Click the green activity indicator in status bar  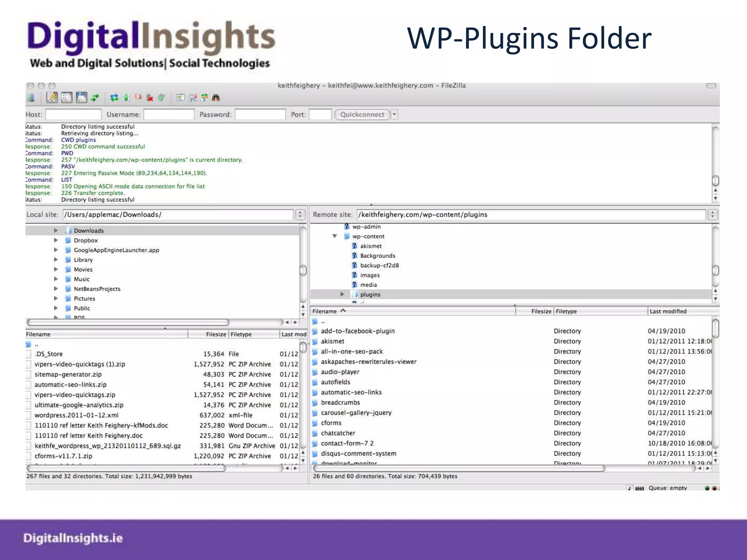707,488
